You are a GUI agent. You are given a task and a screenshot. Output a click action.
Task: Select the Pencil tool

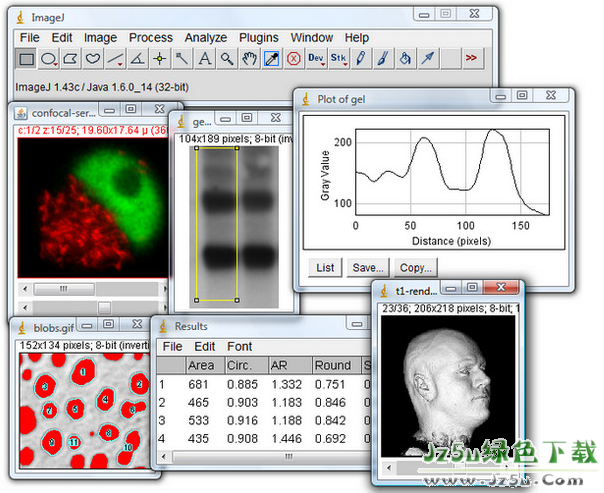[x=361, y=59]
